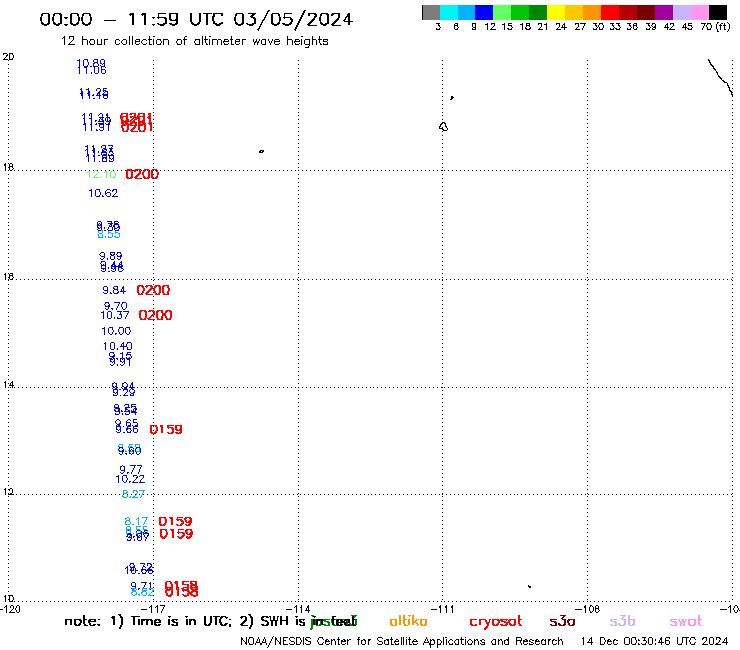740x650 pixels.
Task: Click the wave height reading 10.37
Action: coord(115,315)
